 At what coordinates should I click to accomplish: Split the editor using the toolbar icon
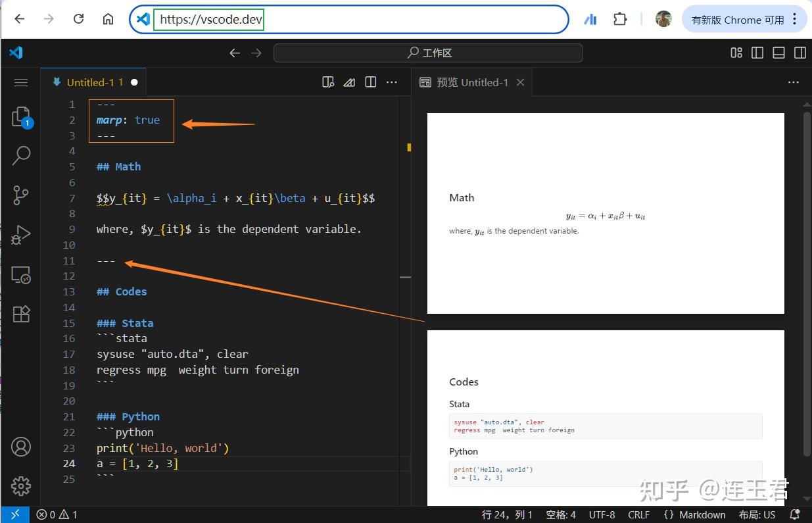370,82
